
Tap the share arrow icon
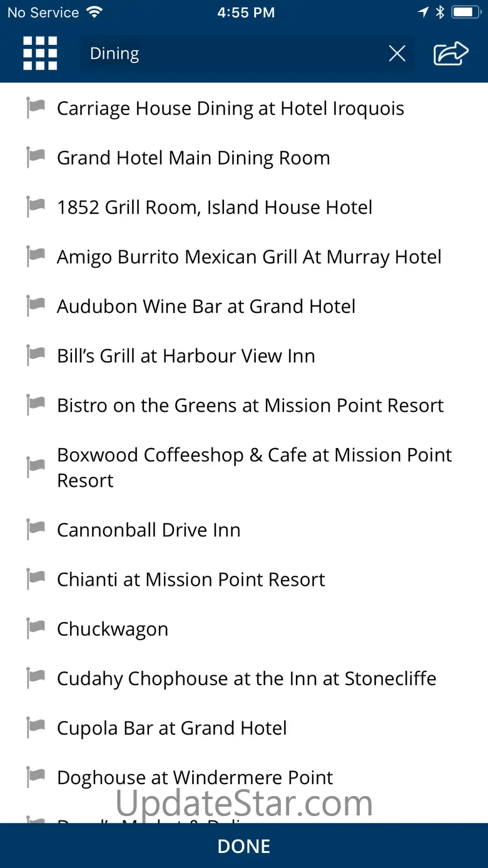click(x=450, y=53)
